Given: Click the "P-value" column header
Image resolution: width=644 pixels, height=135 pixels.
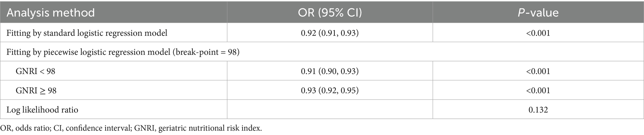Looking at the screenshot, I should pyautogui.click(x=538, y=13).
